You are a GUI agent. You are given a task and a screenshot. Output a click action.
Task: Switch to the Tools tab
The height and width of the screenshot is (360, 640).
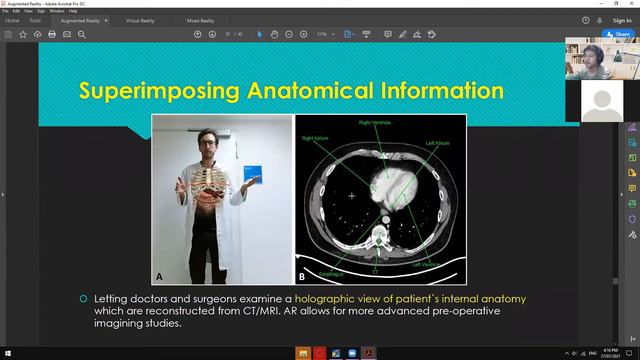[35, 20]
